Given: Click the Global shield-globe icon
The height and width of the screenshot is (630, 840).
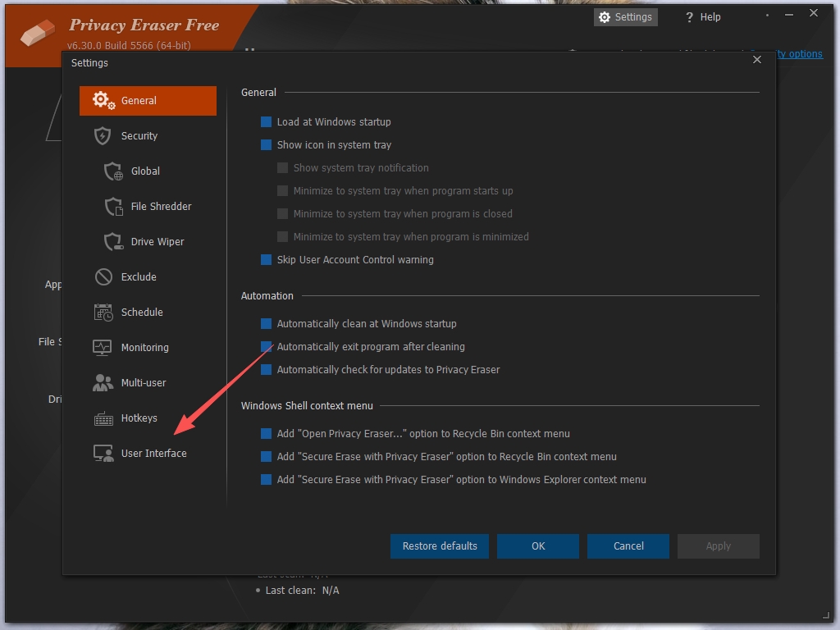Looking at the screenshot, I should coord(113,171).
